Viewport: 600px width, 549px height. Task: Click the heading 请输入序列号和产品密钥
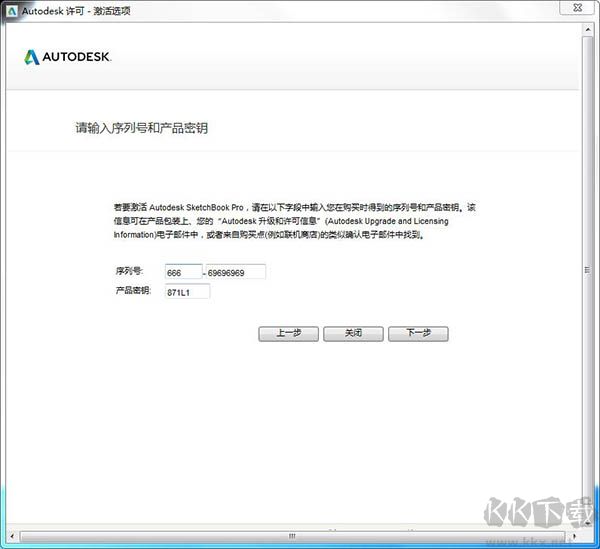point(142,128)
